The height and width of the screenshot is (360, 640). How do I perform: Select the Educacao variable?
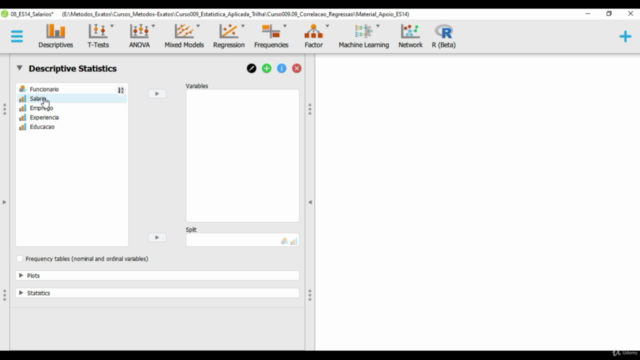[72, 127]
